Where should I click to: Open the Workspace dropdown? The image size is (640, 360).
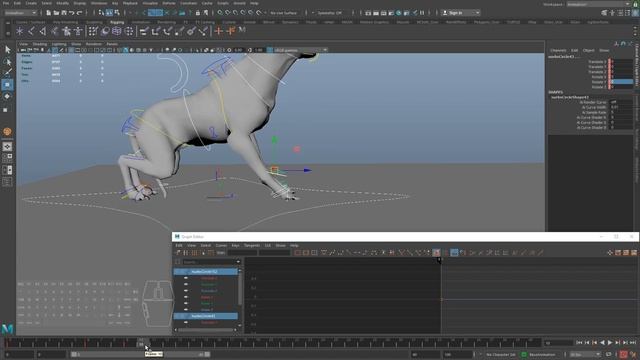click(599, 4)
